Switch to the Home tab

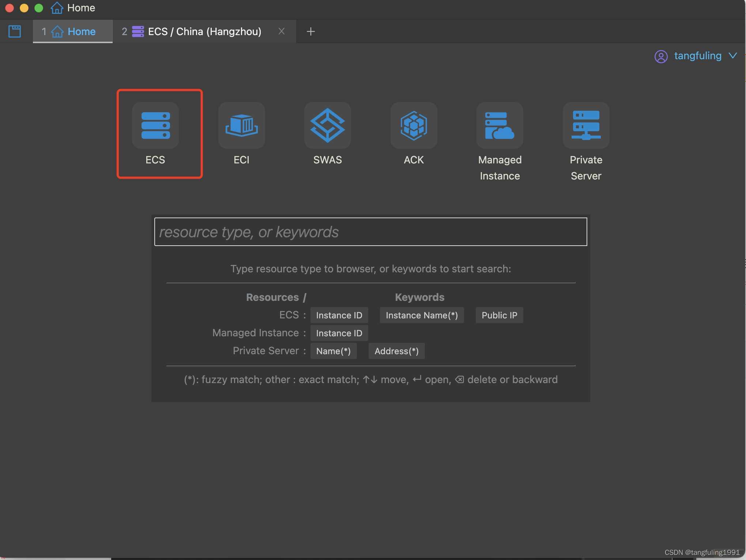coord(72,31)
